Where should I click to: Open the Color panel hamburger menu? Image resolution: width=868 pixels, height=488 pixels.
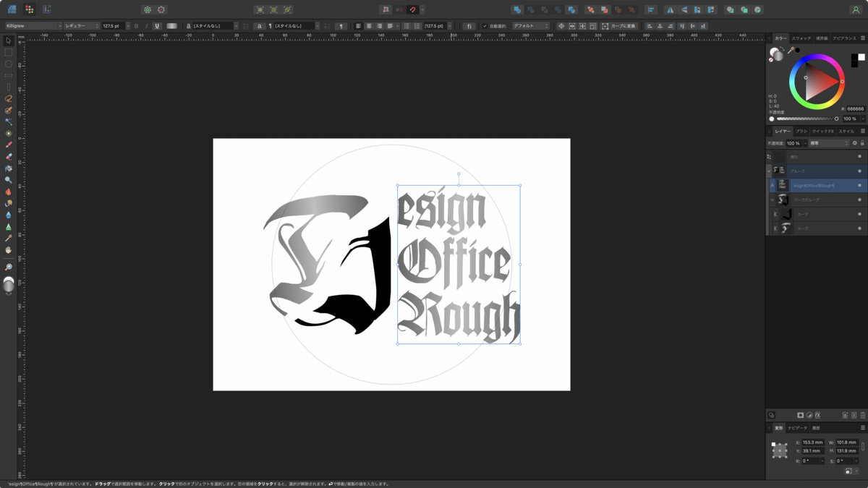point(862,38)
